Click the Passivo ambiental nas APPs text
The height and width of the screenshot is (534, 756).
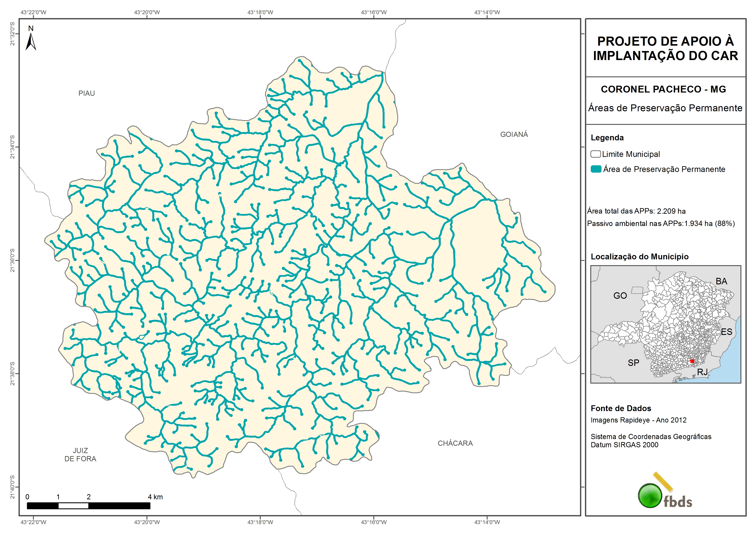pos(661,224)
